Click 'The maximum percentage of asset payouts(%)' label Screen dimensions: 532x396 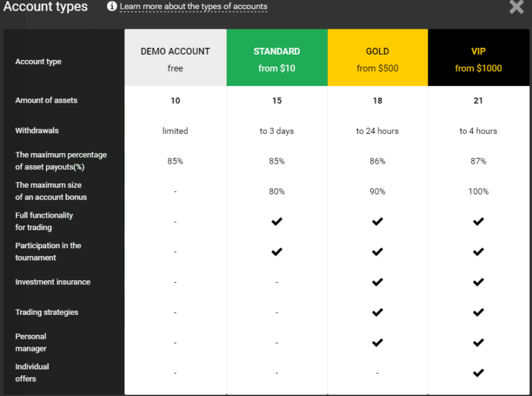(x=61, y=160)
